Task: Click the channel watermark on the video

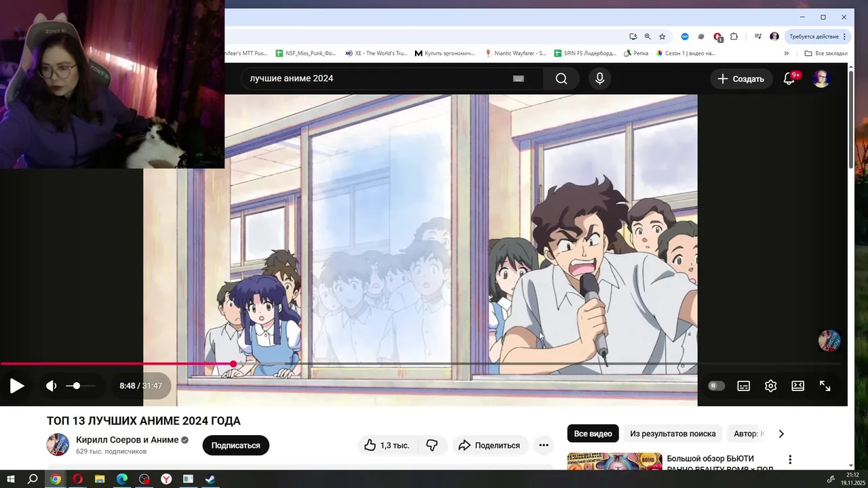Action: point(829,341)
